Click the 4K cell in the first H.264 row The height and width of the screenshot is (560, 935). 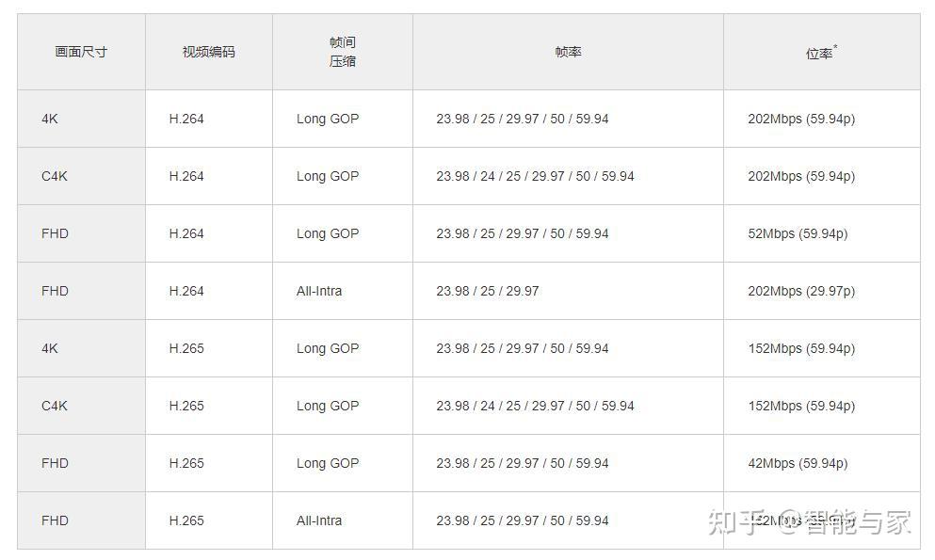(x=50, y=119)
